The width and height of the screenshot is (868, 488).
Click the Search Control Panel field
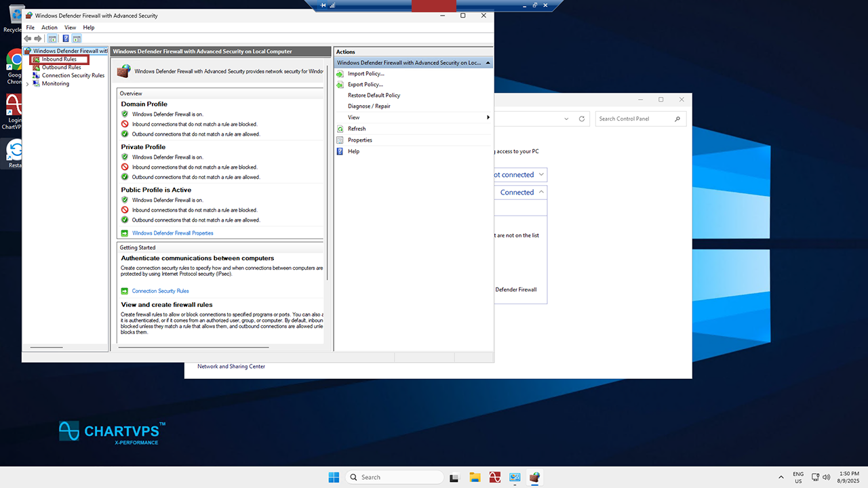click(634, 119)
